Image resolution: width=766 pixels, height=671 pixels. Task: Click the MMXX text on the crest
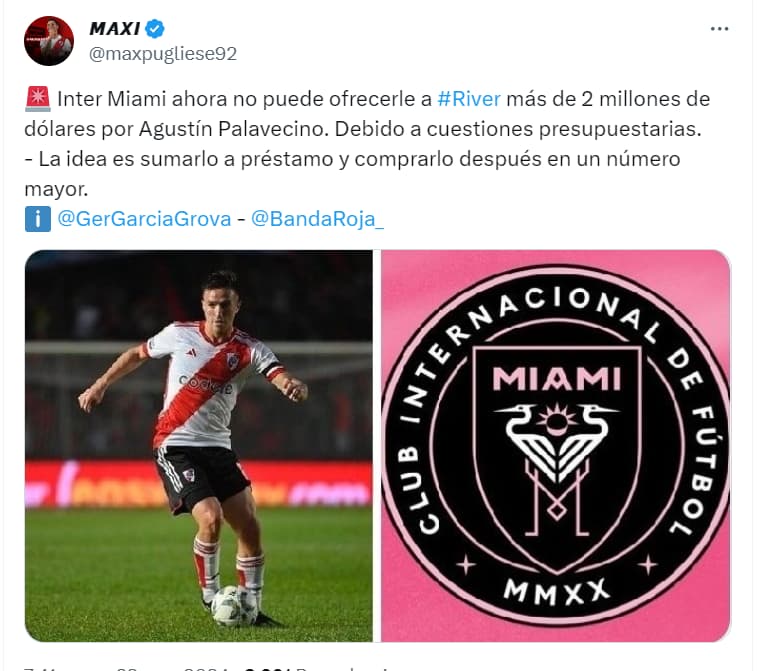tap(556, 592)
